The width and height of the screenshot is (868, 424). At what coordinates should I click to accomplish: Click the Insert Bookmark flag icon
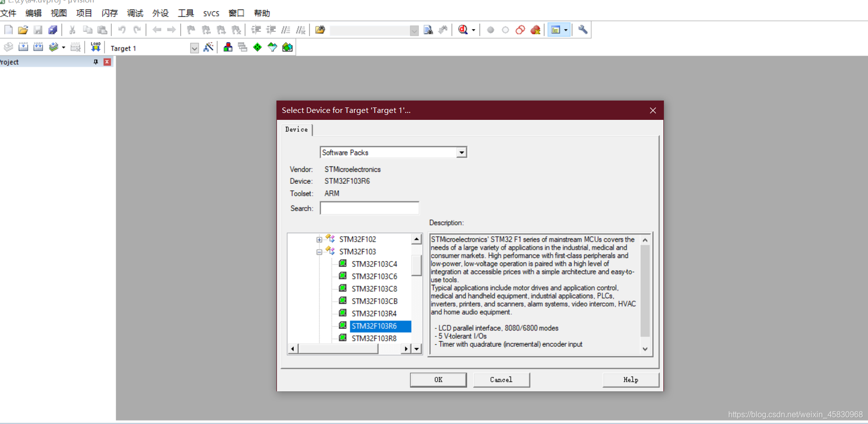coord(191,30)
